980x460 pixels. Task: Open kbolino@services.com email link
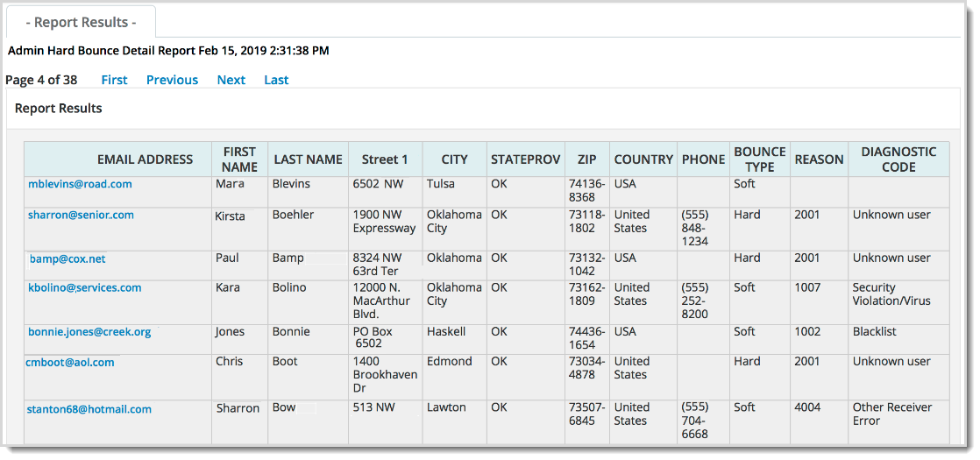[x=84, y=287]
